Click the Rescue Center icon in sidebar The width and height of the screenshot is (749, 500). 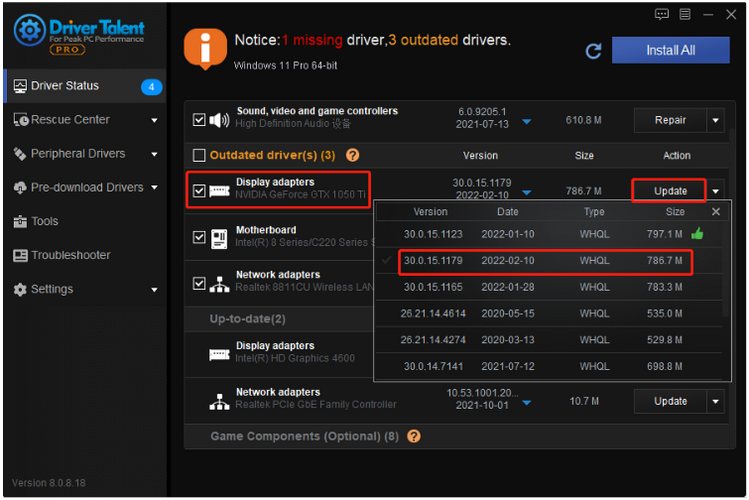(x=21, y=120)
